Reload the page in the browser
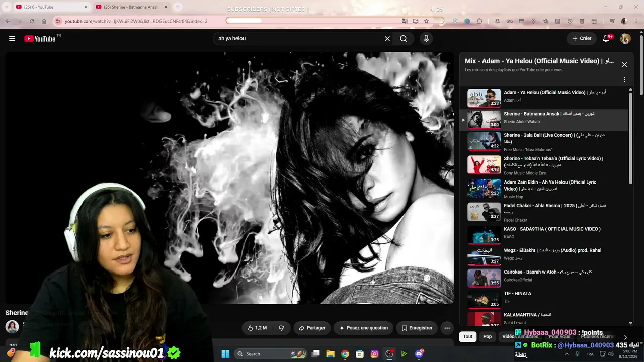The image size is (644, 362). coord(32,21)
